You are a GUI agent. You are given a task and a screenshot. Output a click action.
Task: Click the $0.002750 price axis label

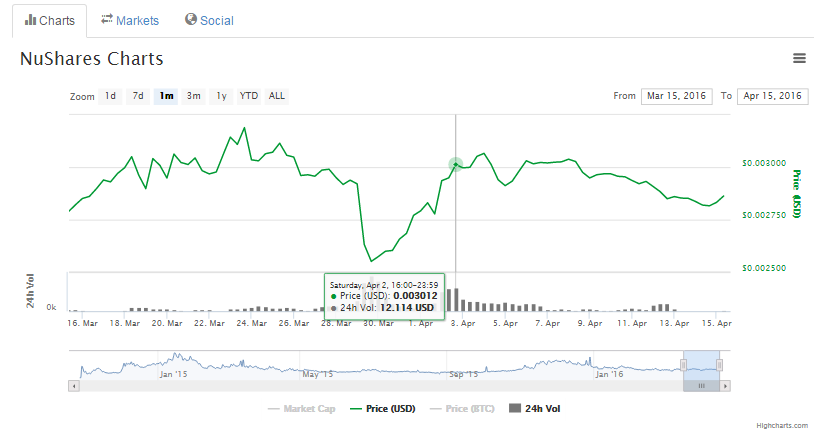(764, 215)
